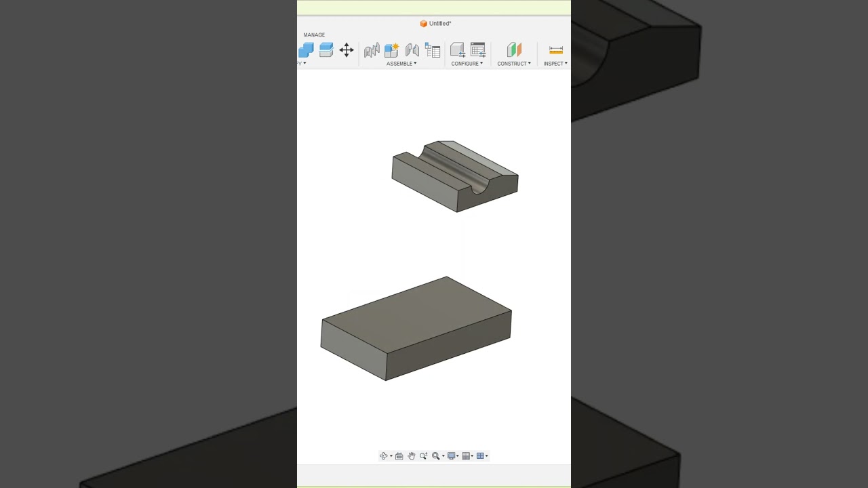Click the Orbit tool in navigation bar
Screen dimensions: 868x488
(x=384, y=456)
